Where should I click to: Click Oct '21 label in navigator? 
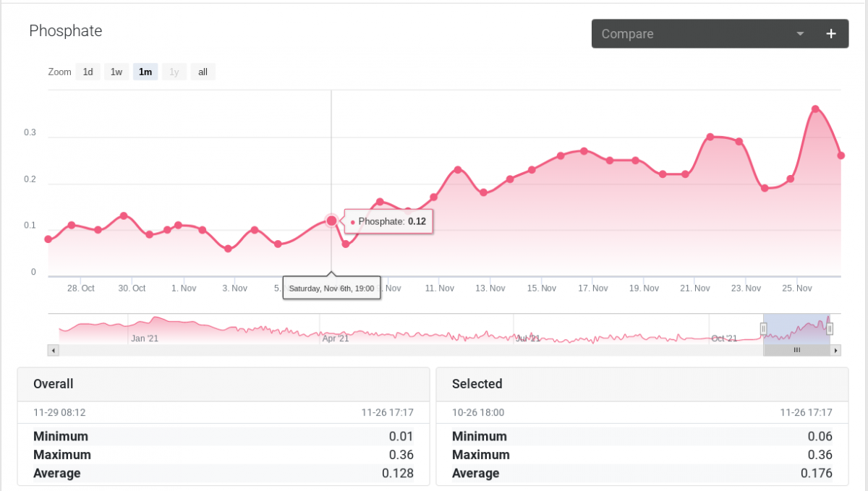[724, 338]
